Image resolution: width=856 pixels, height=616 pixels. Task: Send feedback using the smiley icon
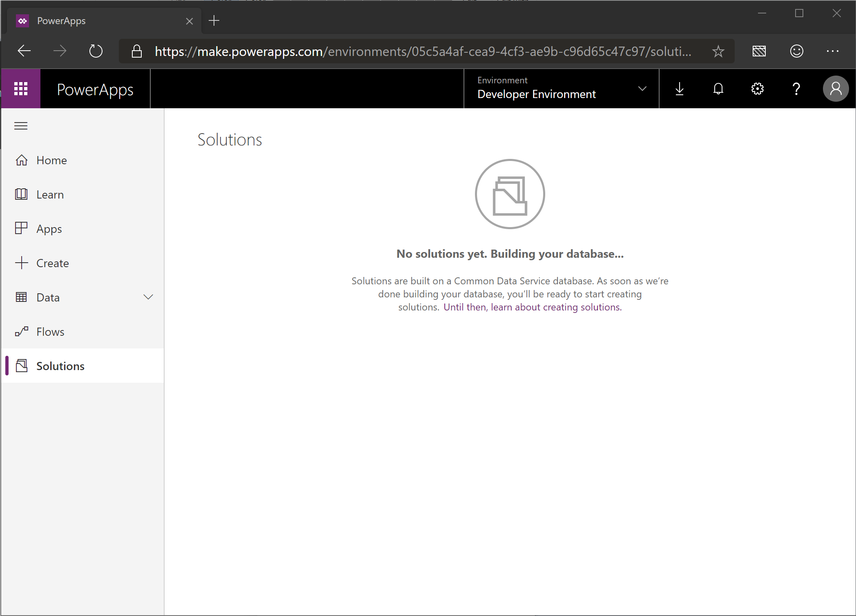pyautogui.click(x=796, y=51)
